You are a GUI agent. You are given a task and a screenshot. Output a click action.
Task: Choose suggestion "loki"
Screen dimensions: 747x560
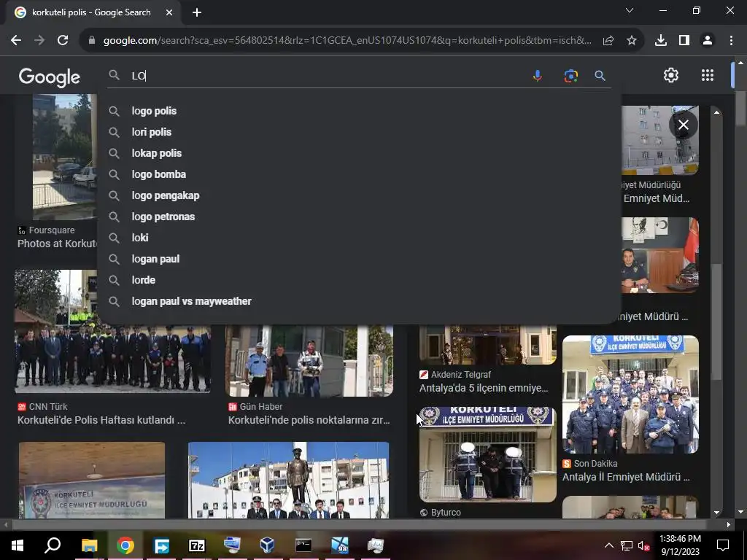[359, 238]
